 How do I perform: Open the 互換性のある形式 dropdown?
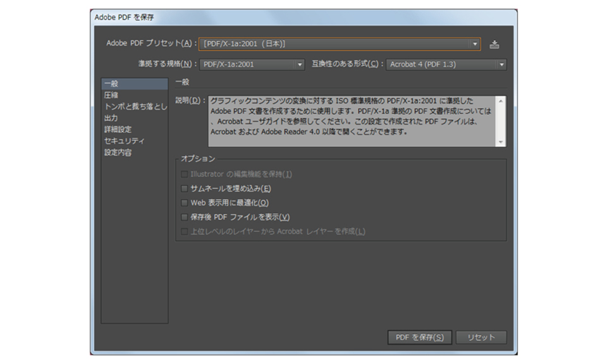click(x=446, y=64)
